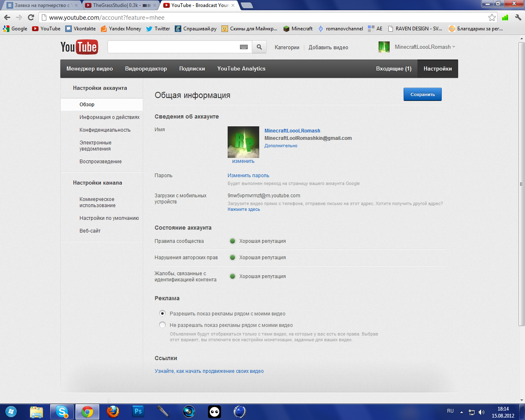Select 'Не разрешать показ рекламы' radio button

(162, 325)
